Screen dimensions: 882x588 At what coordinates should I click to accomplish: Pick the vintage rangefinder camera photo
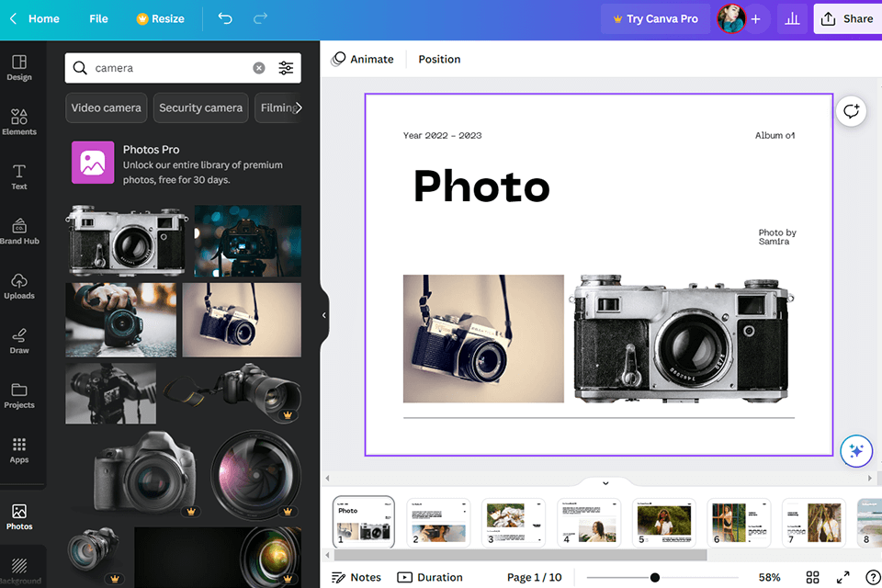point(126,241)
